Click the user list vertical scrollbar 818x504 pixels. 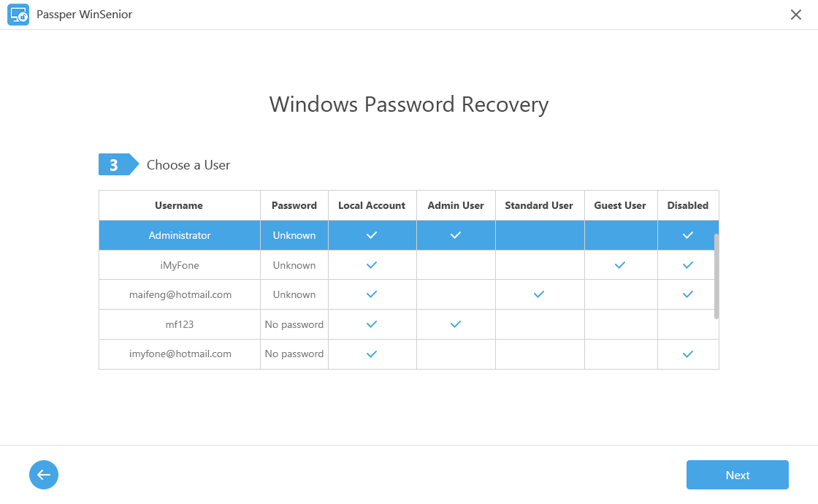pos(716,275)
